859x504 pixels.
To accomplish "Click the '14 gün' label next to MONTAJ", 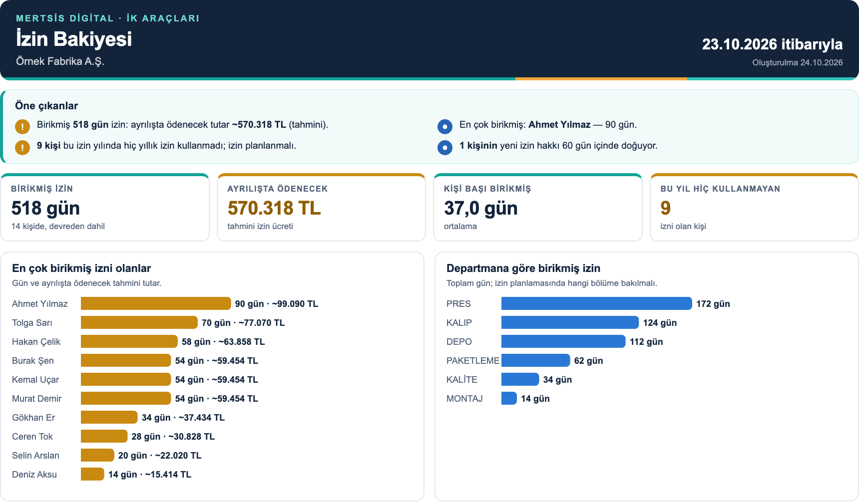I will tap(535, 399).
